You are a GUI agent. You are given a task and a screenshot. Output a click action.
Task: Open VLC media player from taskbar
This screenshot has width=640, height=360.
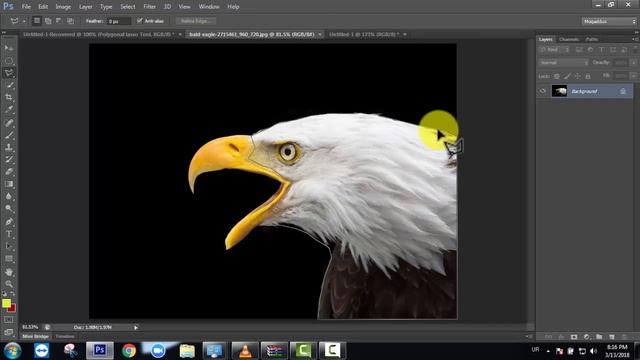245,351
